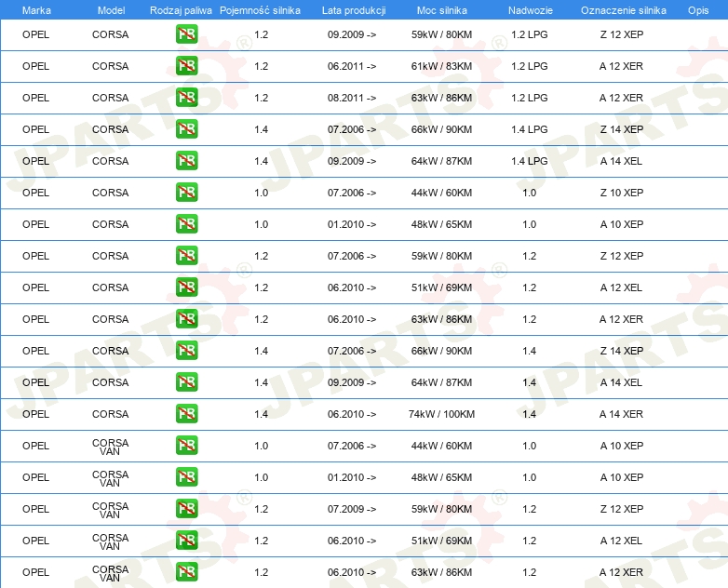
Task: Click the 'Opis' column header
Action: 698,10
